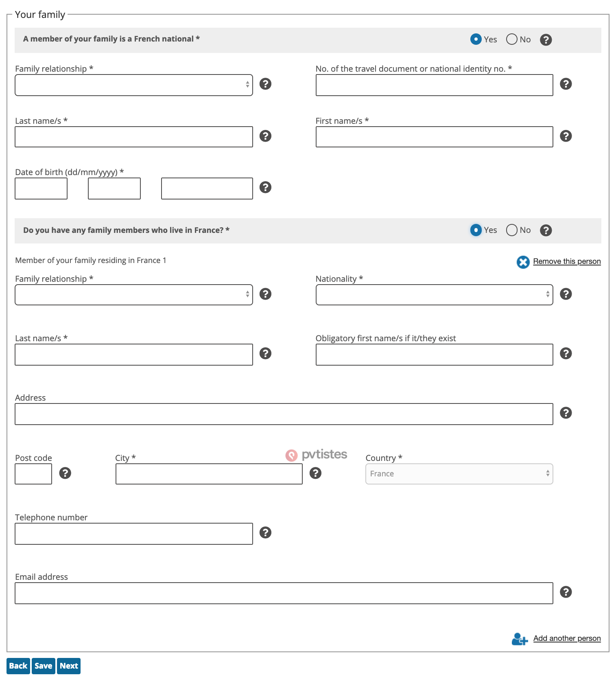Show help for Post code field
The image size is (616, 684).
click(65, 473)
